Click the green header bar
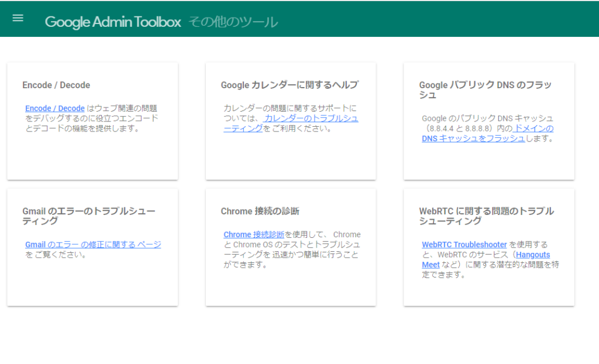 (x=351, y=18)
